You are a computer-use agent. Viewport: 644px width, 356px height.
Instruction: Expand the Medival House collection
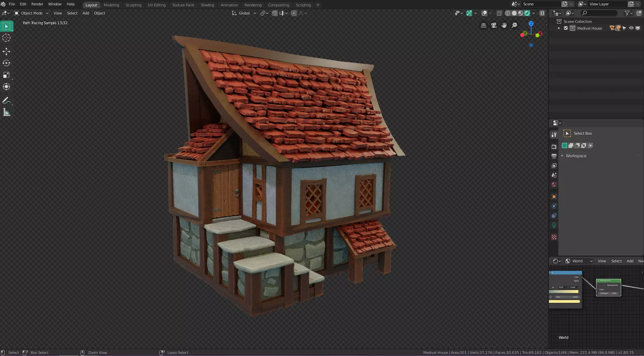[559, 28]
